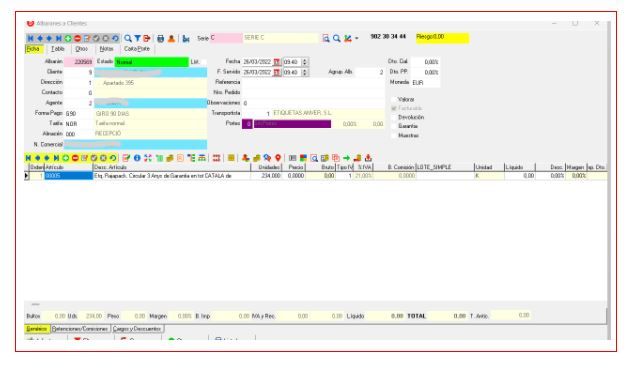Click the green add record icon in top toolbar
Viewport: 633px width, 370px height.
pyautogui.click(x=68, y=38)
